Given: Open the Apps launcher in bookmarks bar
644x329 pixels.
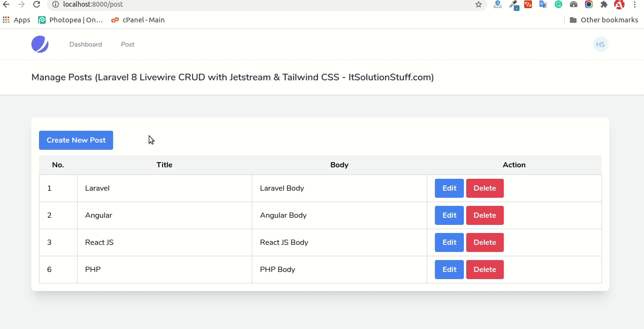Looking at the screenshot, I should (16, 19).
